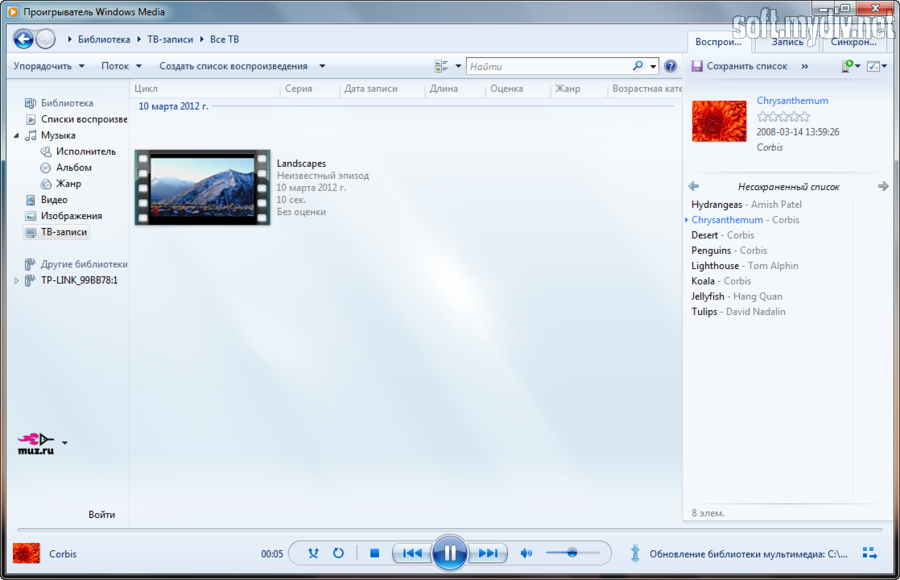Image resolution: width=900 pixels, height=580 pixels.
Task: Mute the sound with speaker icon
Action: pos(526,553)
